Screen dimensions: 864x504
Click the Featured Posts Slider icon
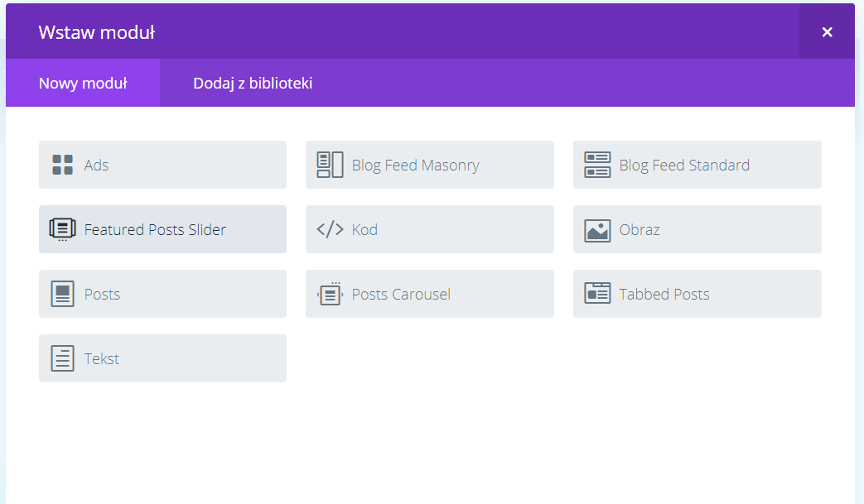click(63, 229)
